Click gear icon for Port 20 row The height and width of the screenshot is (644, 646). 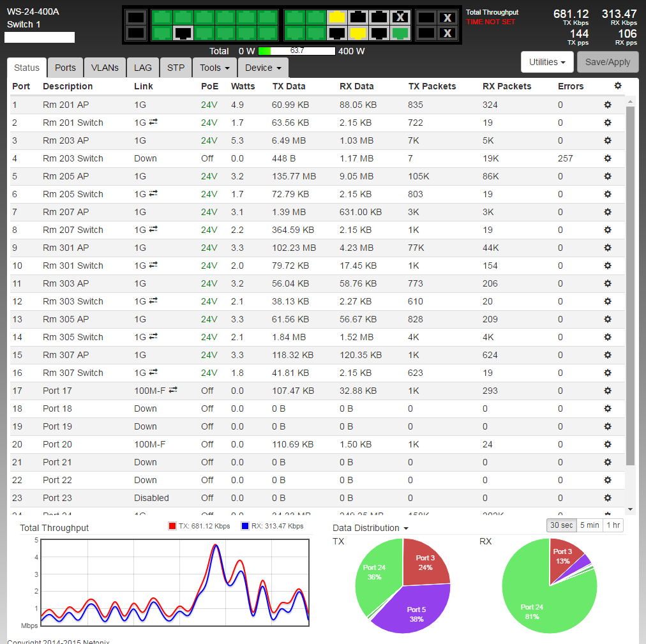(x=608, y=444)
